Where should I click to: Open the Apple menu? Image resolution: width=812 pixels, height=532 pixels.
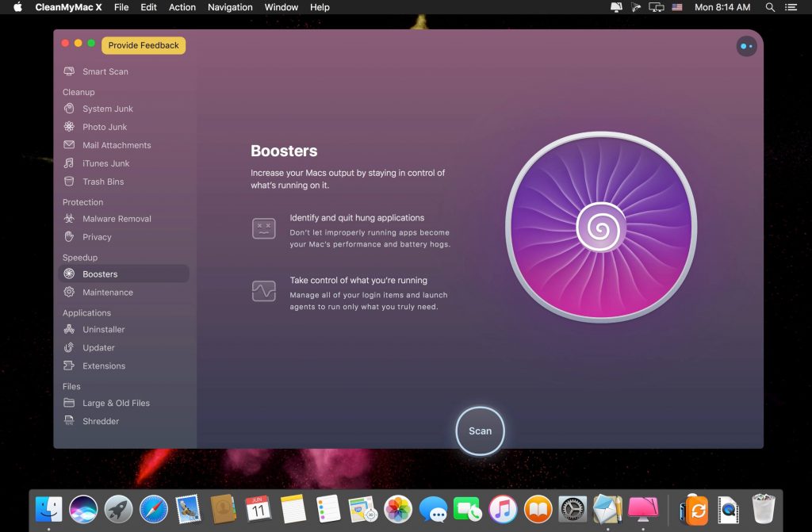point(17,7)
